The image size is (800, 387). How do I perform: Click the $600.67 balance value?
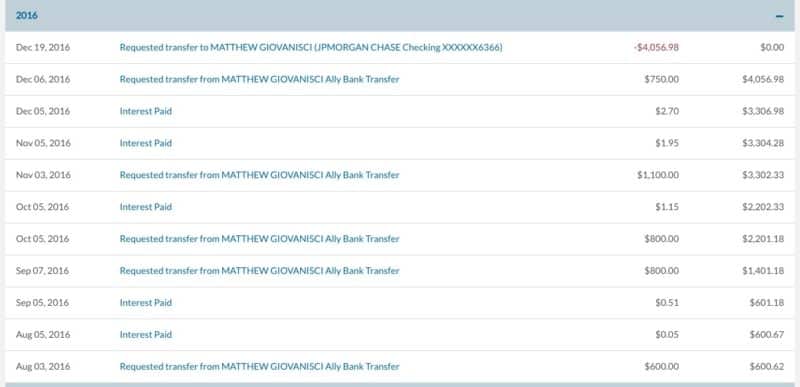click(x=767, y=334)
